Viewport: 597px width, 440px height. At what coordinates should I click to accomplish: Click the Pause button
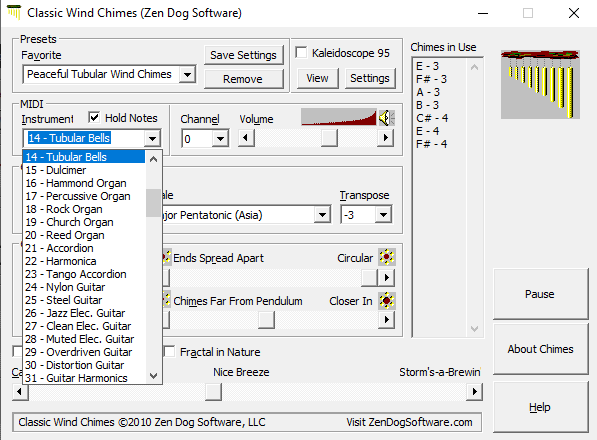[x=540, y=294]
